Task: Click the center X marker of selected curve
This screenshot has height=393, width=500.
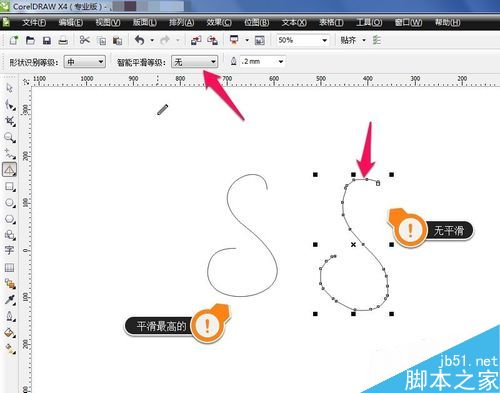Action: (x=353, y=245)
